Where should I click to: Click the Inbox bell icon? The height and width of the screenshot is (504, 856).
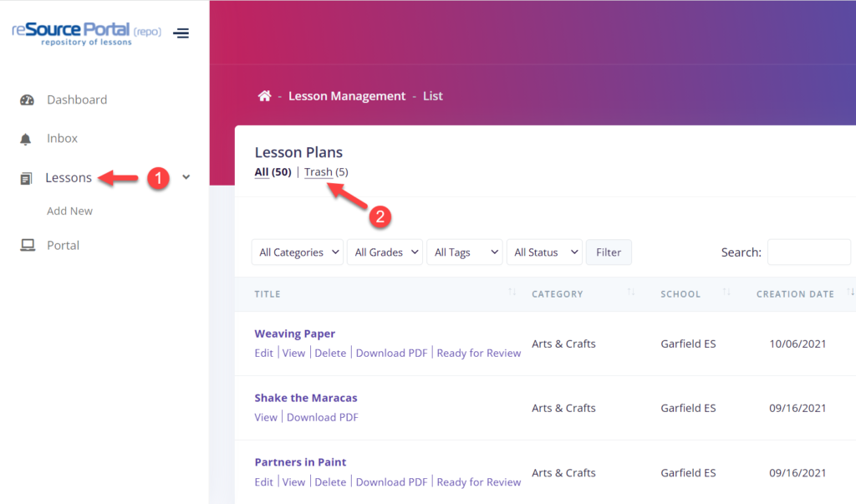pyautogui.click(x=26, y=139)
